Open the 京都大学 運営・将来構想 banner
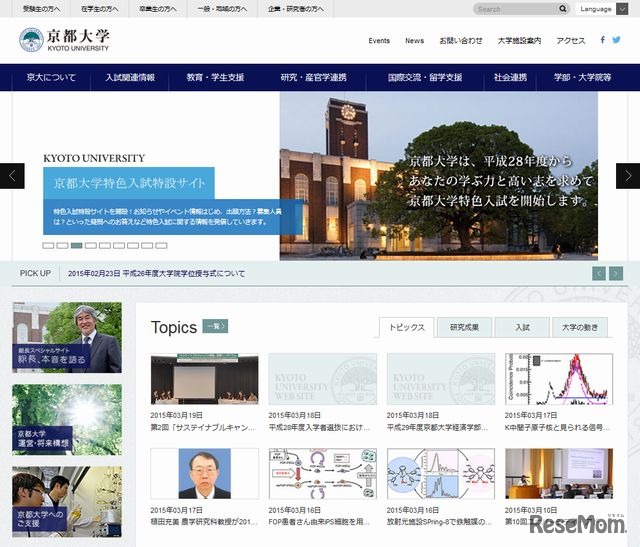 point(67,420)
